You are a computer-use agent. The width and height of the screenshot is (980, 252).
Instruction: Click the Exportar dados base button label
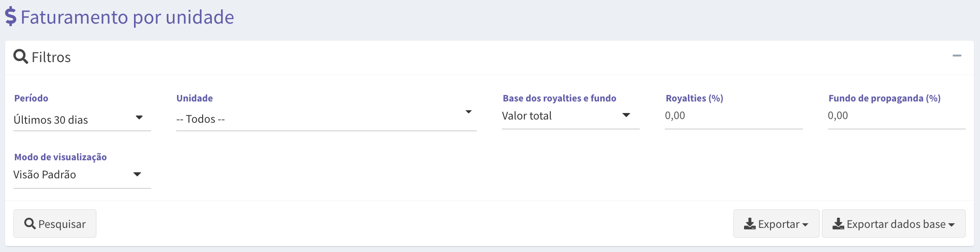click(896, 224)
